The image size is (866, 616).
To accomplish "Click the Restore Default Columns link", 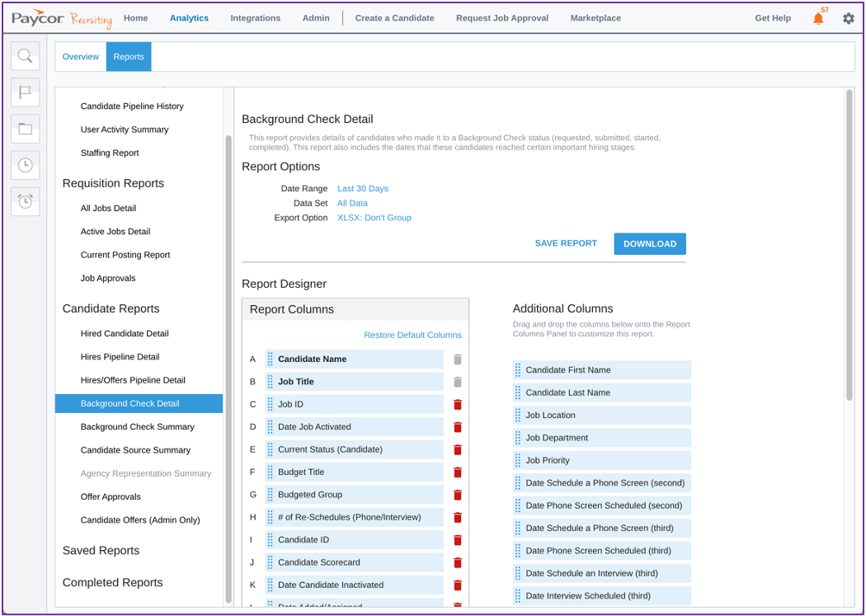I will click(x=414, y=335).
